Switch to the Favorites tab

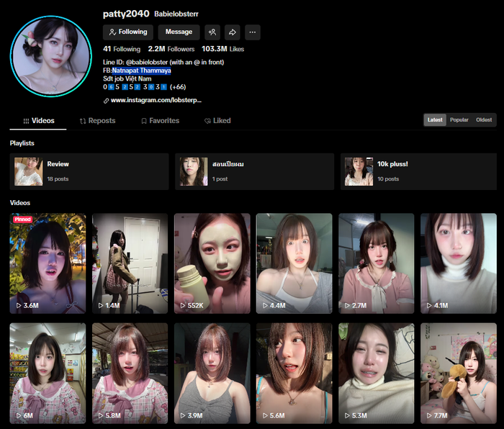[160, 121]
